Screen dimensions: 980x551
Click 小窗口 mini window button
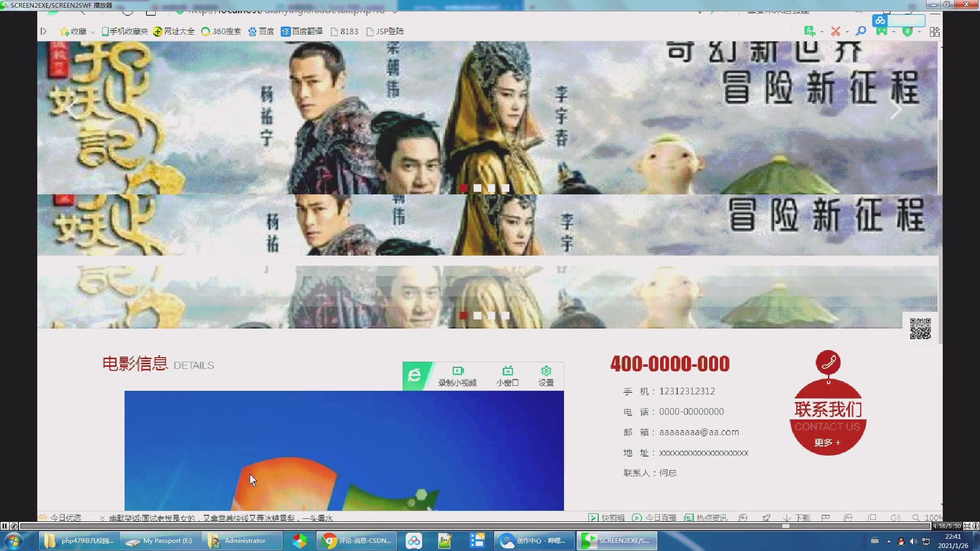[507, 376]
